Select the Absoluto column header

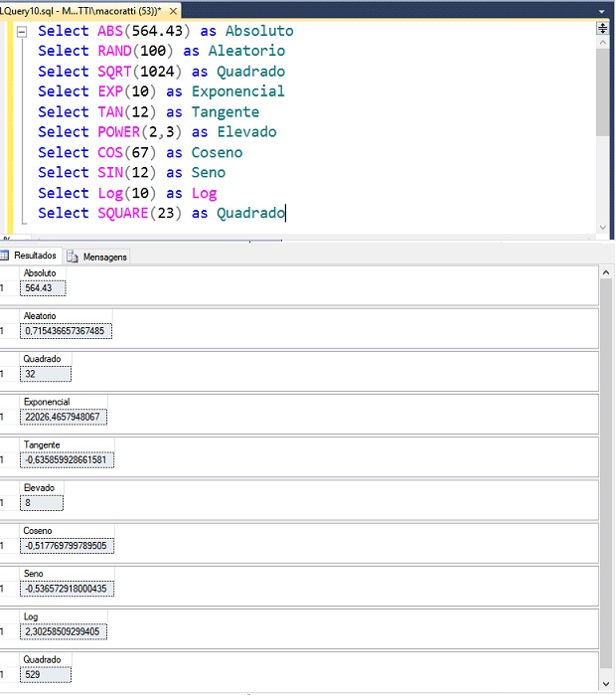[x=43, y=273]
